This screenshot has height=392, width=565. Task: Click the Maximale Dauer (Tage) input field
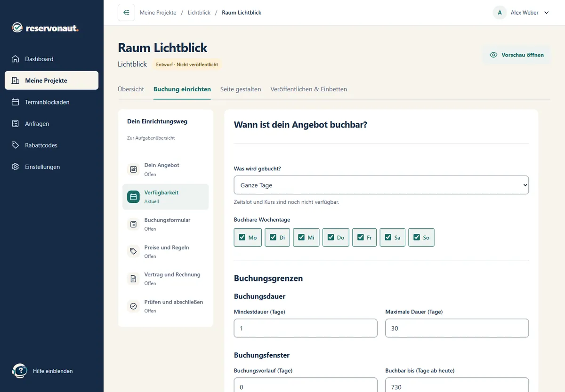click(x=457, y=328)
